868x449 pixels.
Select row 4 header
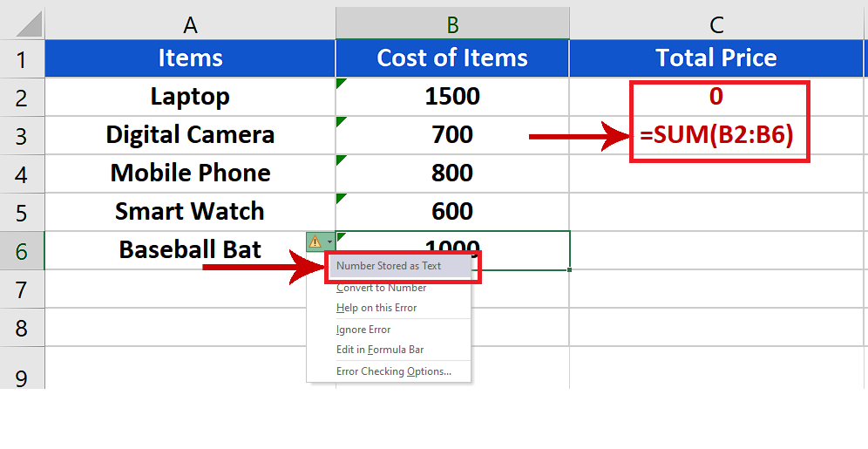[22, 173]
